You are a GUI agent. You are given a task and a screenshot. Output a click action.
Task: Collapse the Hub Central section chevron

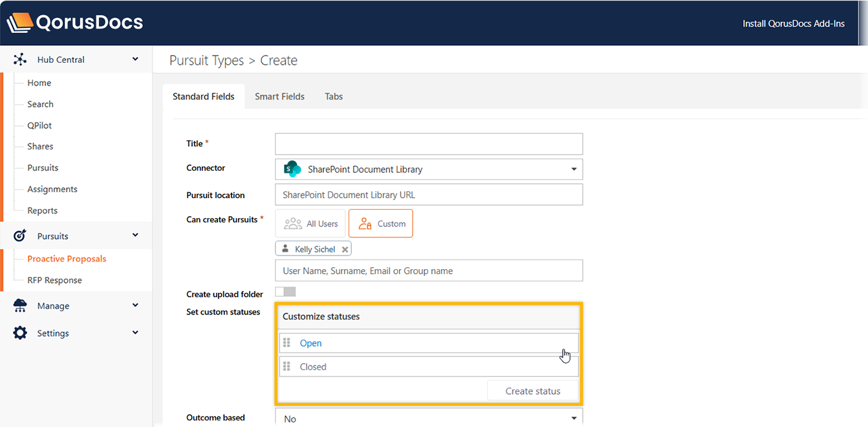(x=135, y=60)
